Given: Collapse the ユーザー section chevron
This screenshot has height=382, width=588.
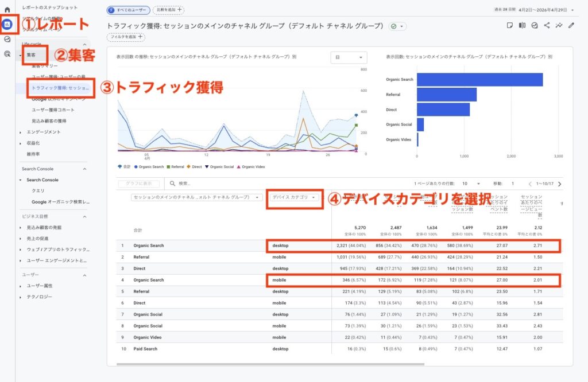Looking at the screenshot, I should [84, 275].
